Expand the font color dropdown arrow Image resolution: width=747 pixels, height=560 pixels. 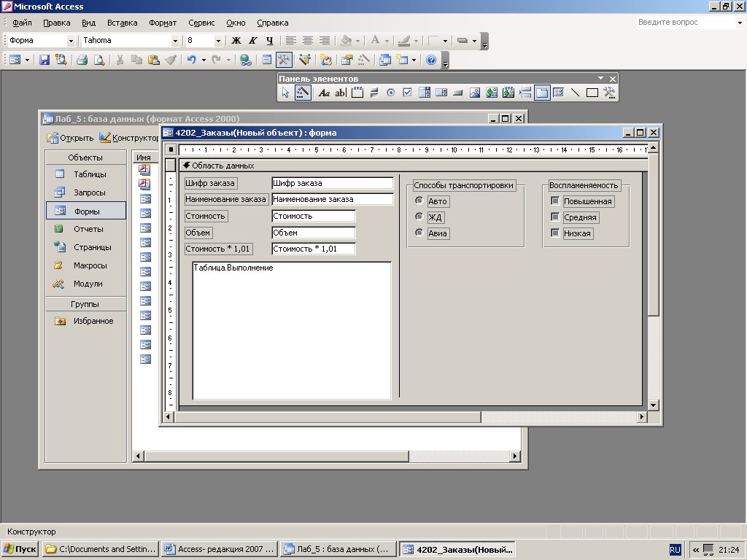point(387,41)
